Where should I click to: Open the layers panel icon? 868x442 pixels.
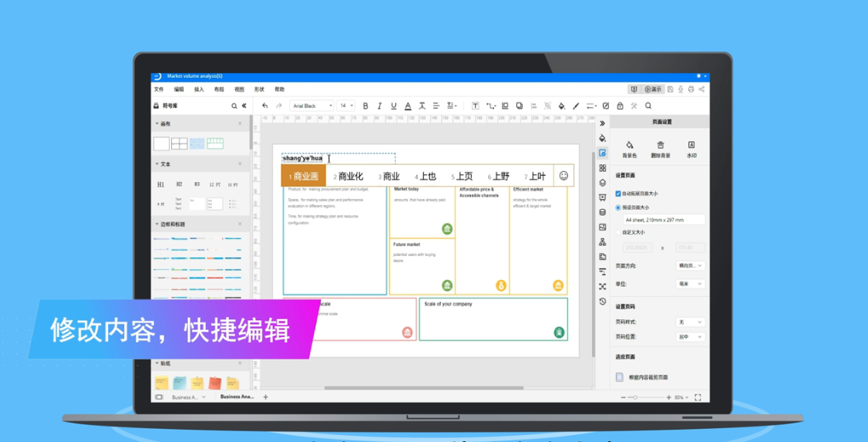(602, 182)
